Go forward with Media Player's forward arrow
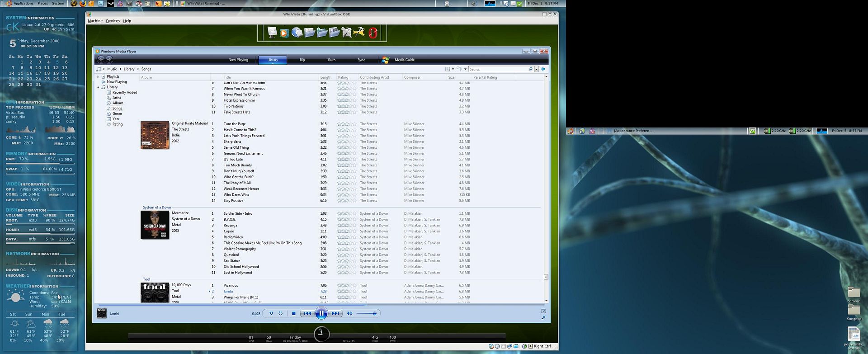 tap(109, 59)
